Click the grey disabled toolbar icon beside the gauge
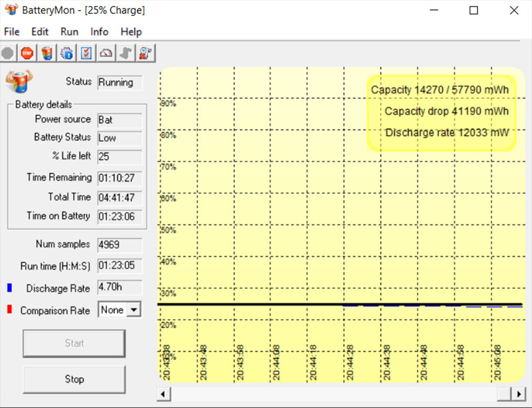This screenshot has height=408, width=532. pyautogui.click(x=126, y=52)
